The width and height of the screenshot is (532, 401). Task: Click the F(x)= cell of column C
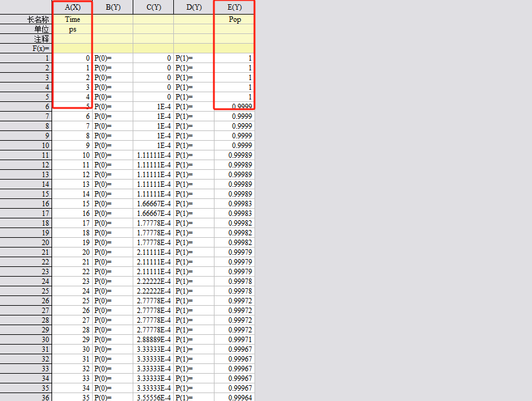coord(153,49)
